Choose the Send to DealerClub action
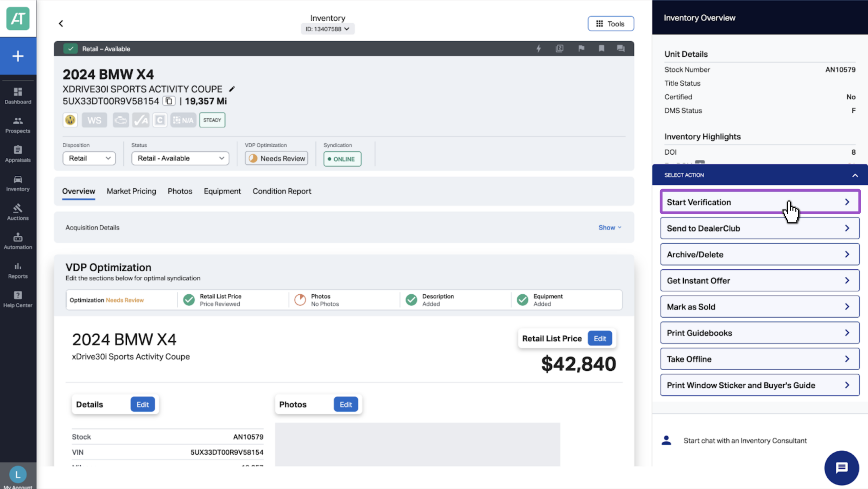Viewport: 868px width, 489px height. (760, 228)
